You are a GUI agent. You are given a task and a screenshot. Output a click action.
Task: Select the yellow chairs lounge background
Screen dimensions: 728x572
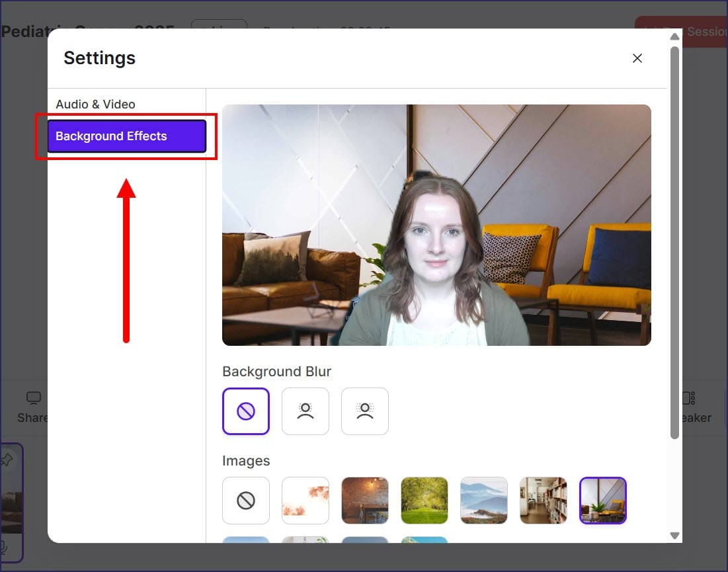[603, 501]
